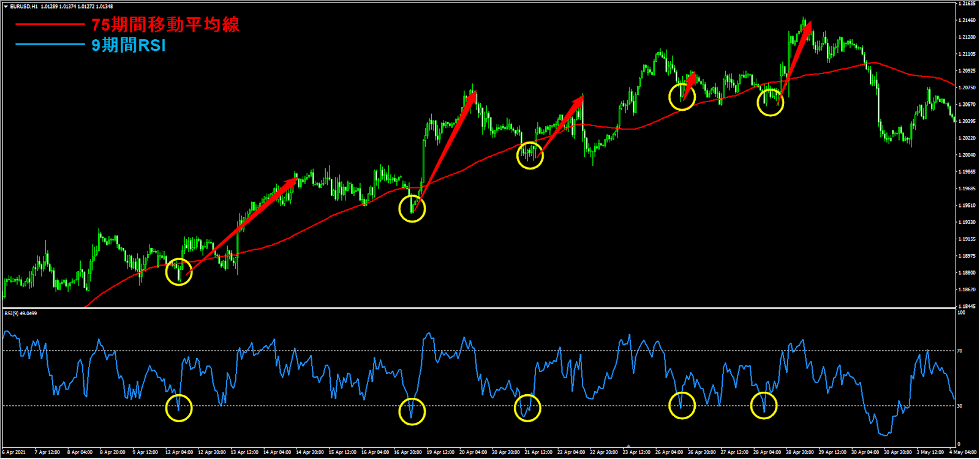The height and width of the screenshot is (459, 980).
Task: Click price label 1.19330 on the price axis
Action: click(x=967, y=222)
